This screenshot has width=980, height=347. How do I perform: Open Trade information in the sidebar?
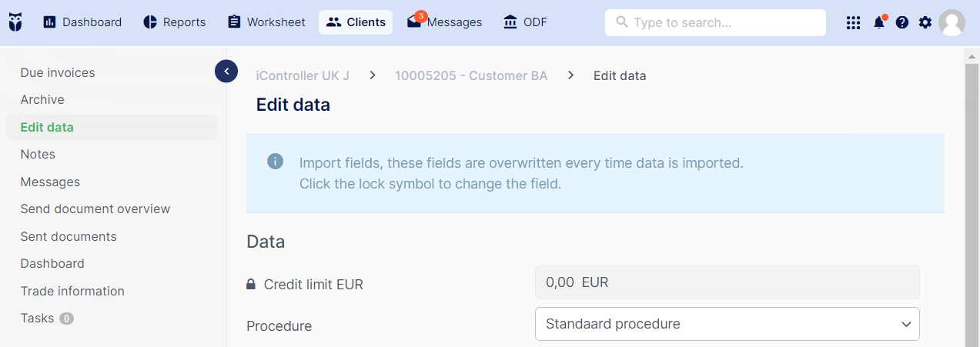click(72, 291)
